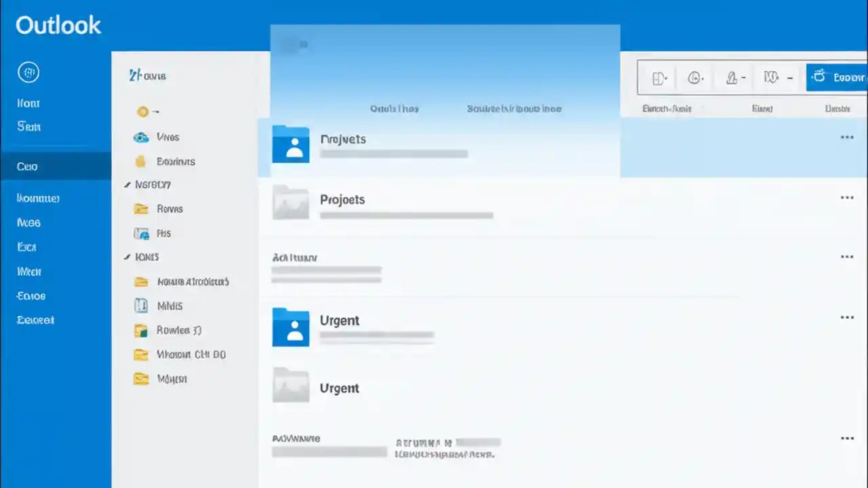
Task: Select the yellow Drafts folder icon
Action: (x=140, y=161)
